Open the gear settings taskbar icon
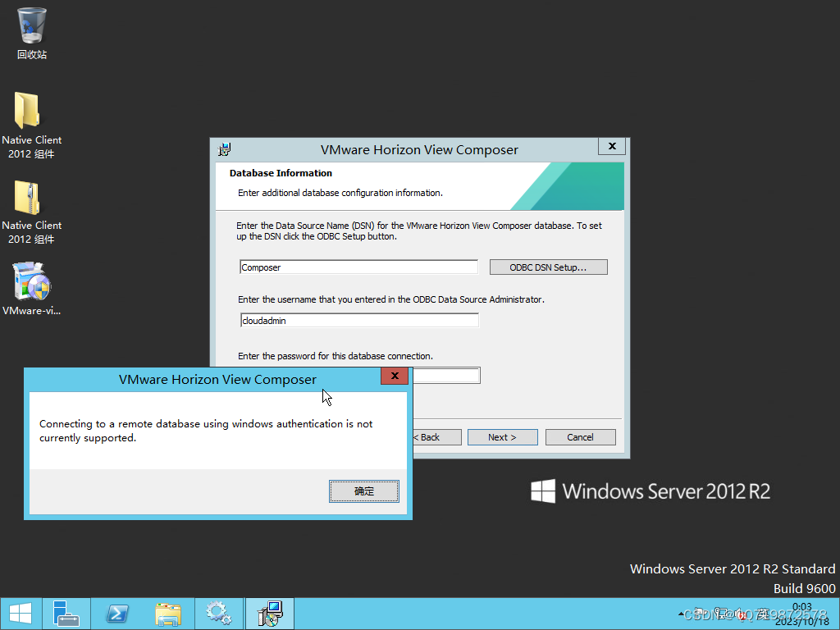The image size is (840, 630). (219, 614)
